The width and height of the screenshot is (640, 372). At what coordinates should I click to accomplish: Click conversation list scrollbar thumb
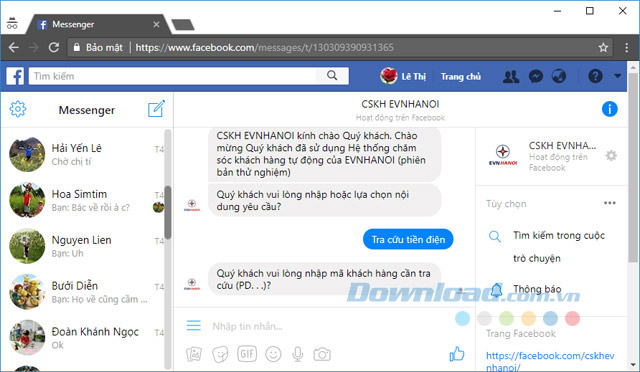point(168,212)
